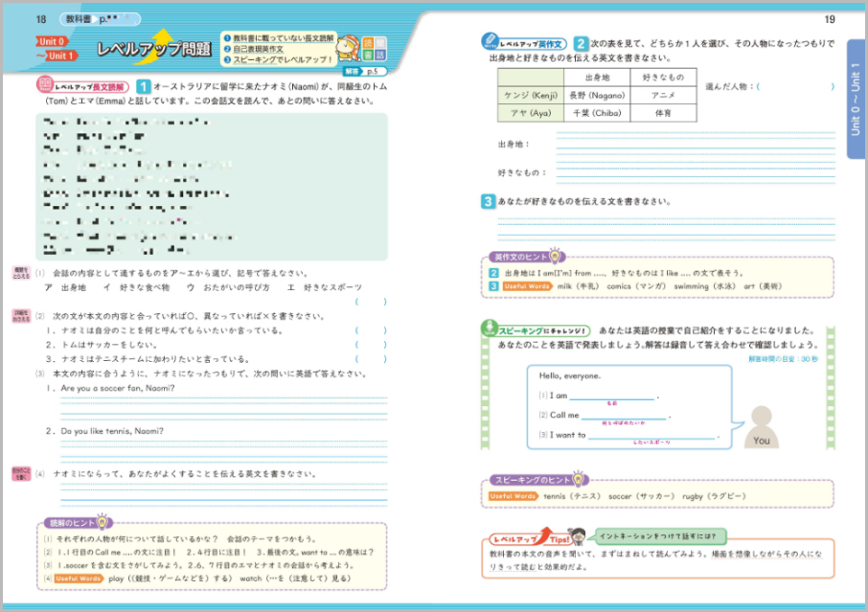Click page number 18
The height and width of the screenshot is (612, 868).
tap(41, 19)
